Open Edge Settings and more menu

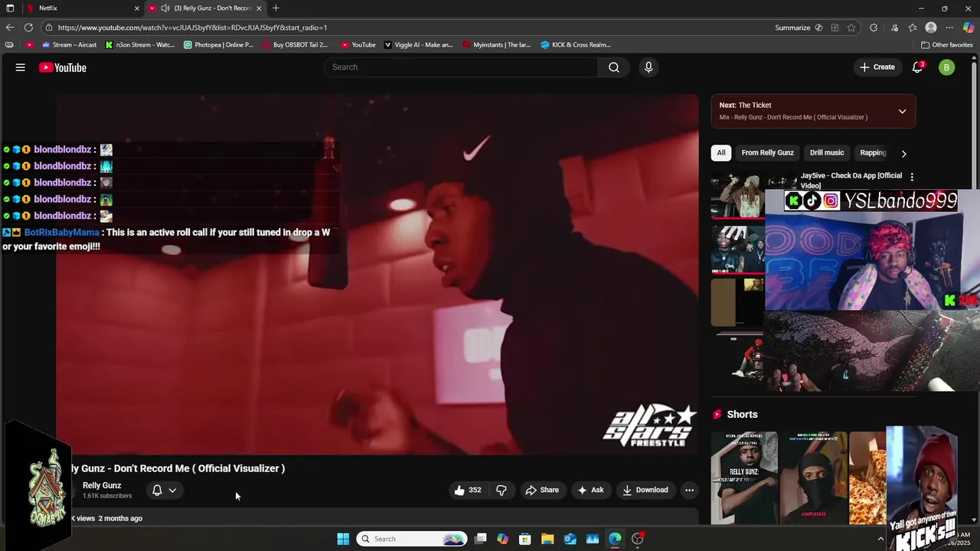pos(949,28)
